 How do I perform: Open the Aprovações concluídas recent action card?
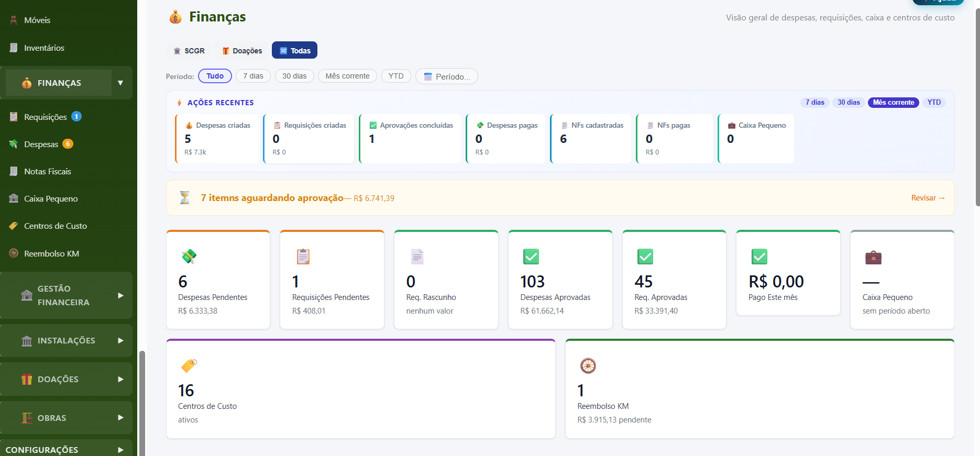410,139
